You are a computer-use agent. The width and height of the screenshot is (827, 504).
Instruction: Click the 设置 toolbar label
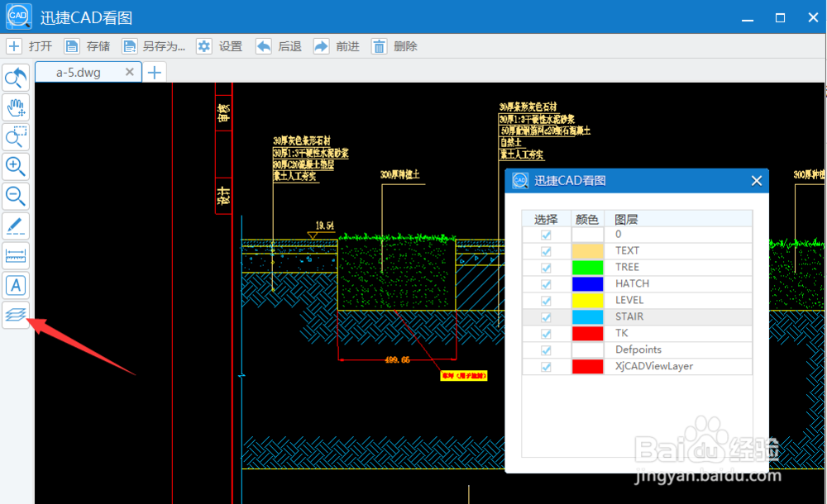[231, 46]
